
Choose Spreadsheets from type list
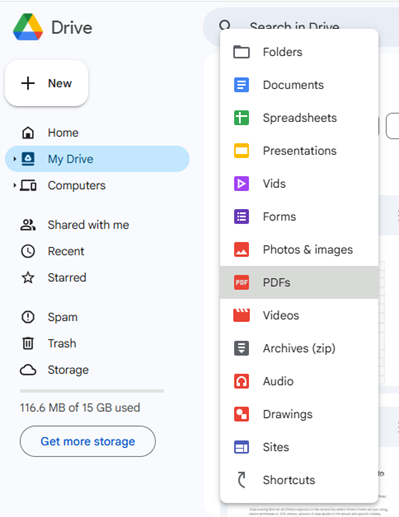click(299, 118)
